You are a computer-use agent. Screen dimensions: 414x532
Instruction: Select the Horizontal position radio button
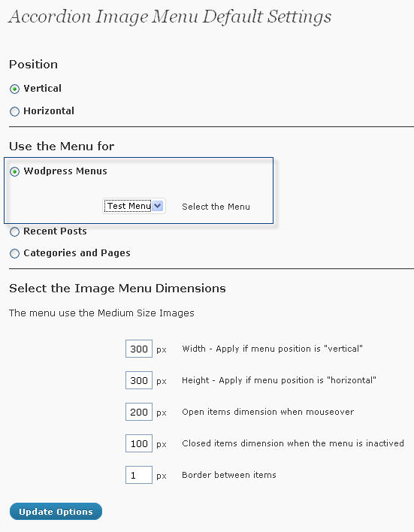click(14, 112)
